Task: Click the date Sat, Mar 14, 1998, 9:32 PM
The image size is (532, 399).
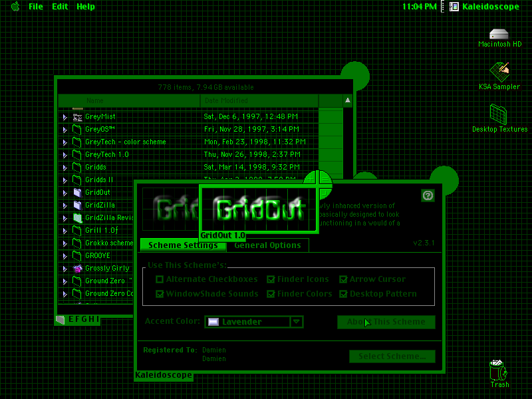Action: (x=252, y=168)
